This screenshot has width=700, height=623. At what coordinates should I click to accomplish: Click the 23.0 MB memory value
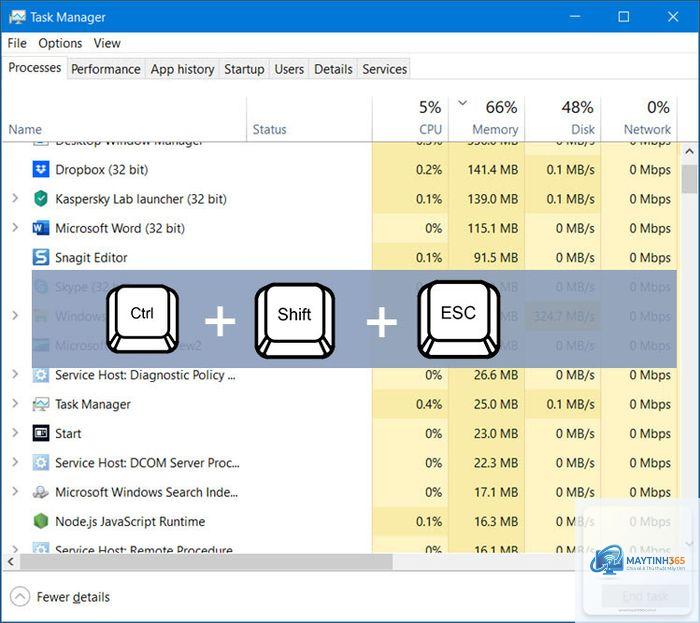pos(496,433)
